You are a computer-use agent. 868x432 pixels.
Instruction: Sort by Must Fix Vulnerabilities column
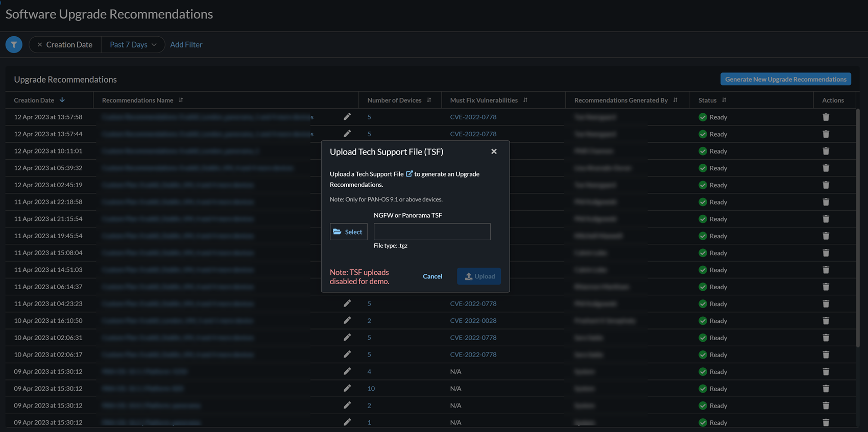(x=525, y=100)
